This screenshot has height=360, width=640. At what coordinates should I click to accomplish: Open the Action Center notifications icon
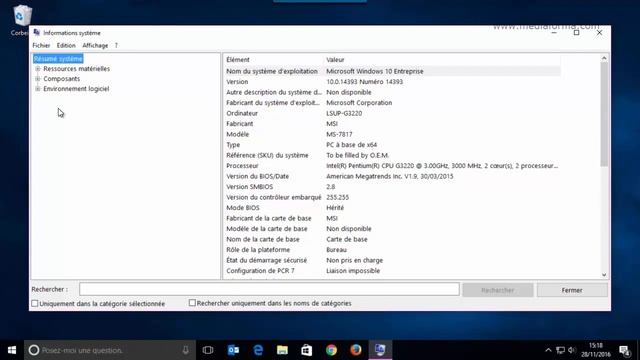[624, 350]
